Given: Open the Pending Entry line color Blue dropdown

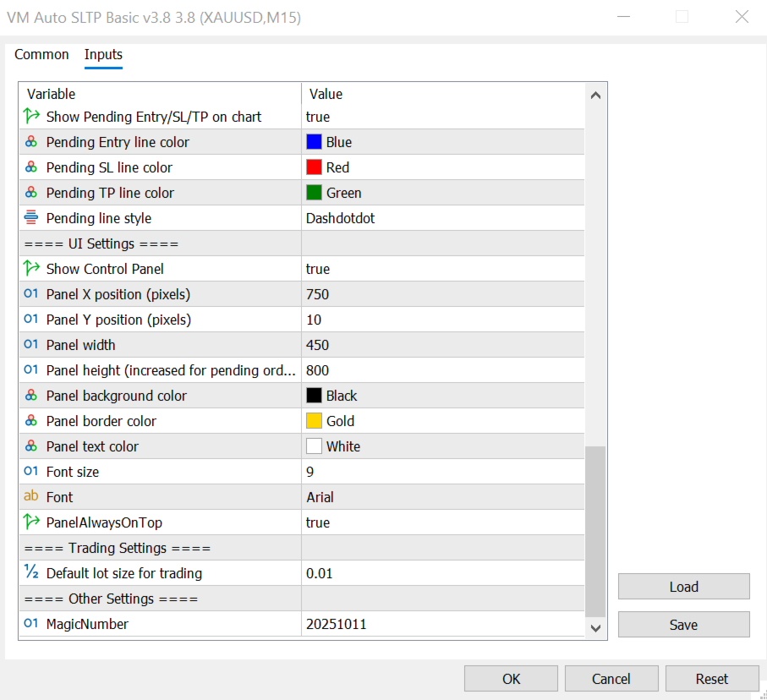Looking at the screenshot, I should pos(443,142).
